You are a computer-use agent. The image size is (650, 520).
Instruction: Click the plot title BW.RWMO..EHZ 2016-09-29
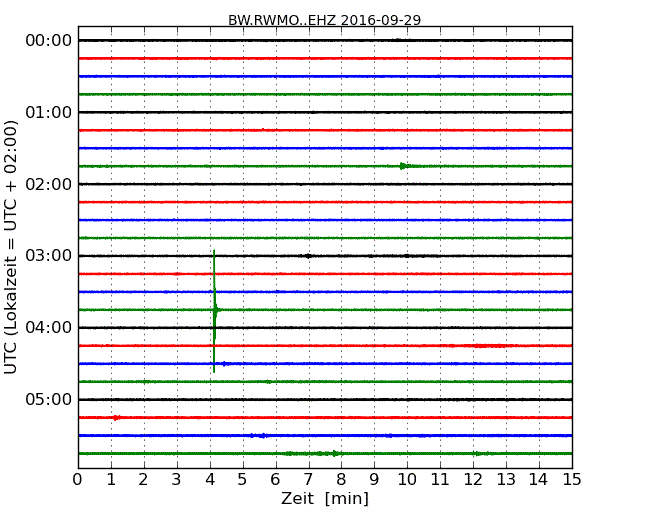tap(325, 20)
